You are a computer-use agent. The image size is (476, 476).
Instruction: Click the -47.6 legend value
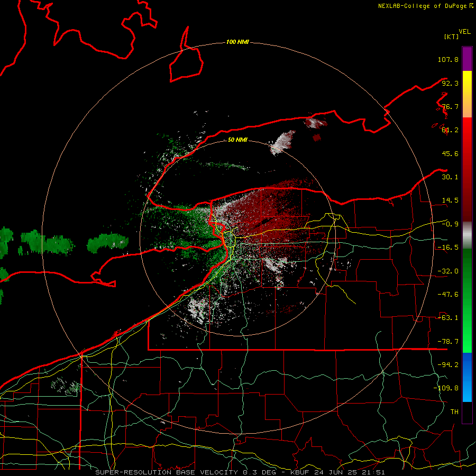448,295
